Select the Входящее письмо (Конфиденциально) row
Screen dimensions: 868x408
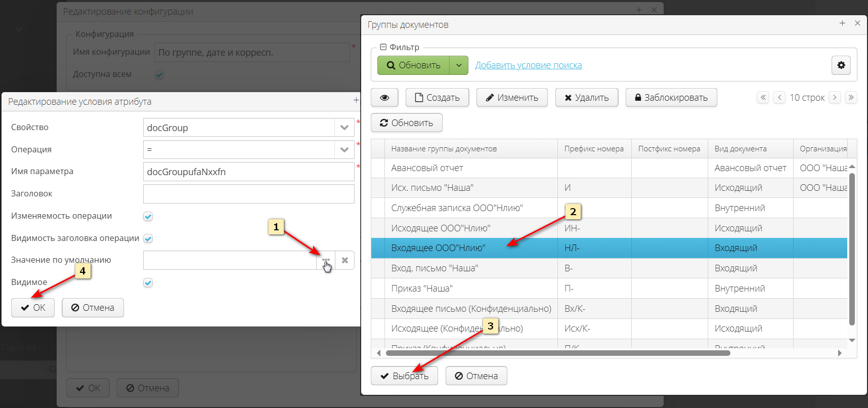coord(609,309)
